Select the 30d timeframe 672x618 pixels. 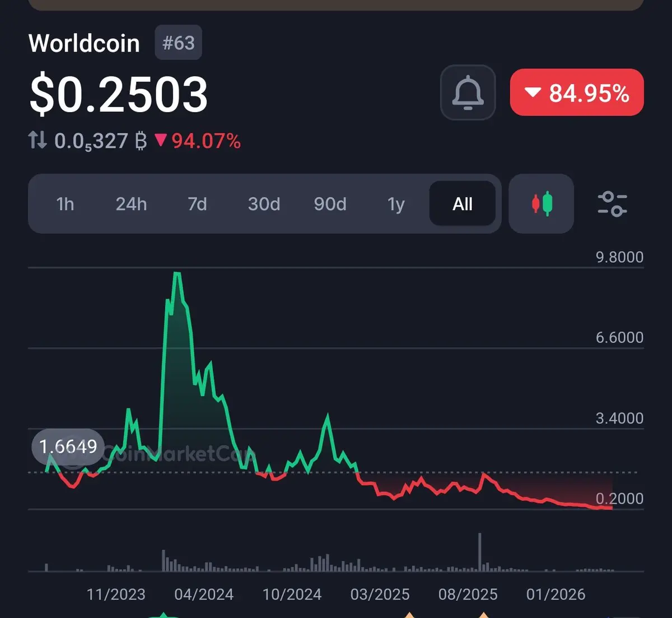coord(264,204)
